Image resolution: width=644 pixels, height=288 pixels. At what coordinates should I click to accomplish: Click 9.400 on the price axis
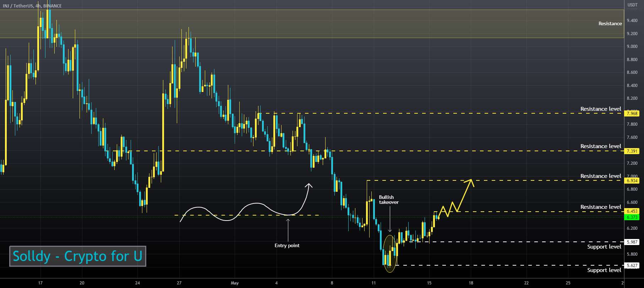pyautogui.click(x=632, y=21)
